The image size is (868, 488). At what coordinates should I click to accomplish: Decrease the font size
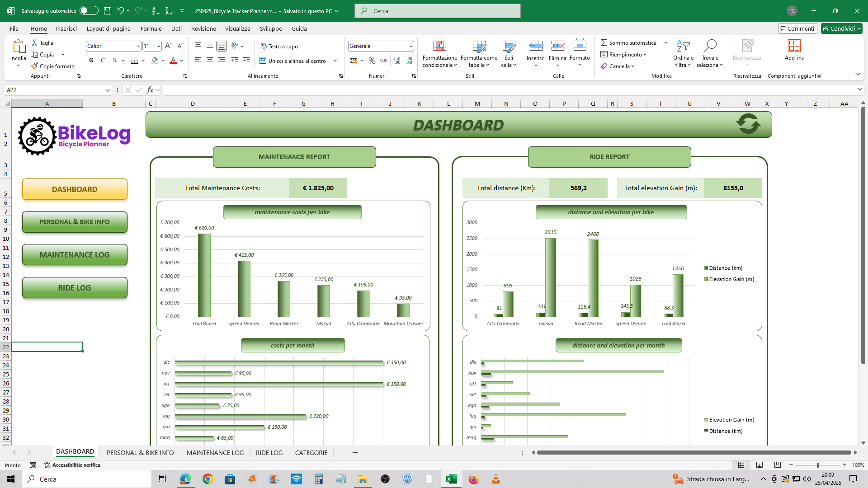point(180,46)
